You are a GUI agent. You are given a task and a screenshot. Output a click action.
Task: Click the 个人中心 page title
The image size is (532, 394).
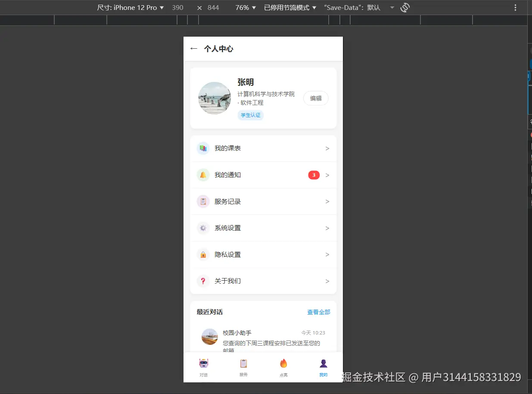coord(218,49)
